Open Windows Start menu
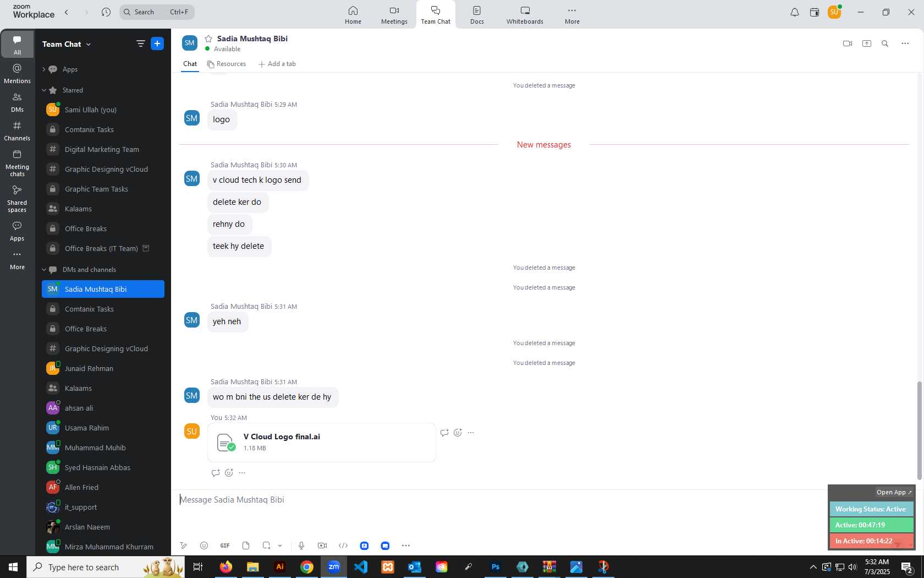924x578 pixels. coord(13,567)
